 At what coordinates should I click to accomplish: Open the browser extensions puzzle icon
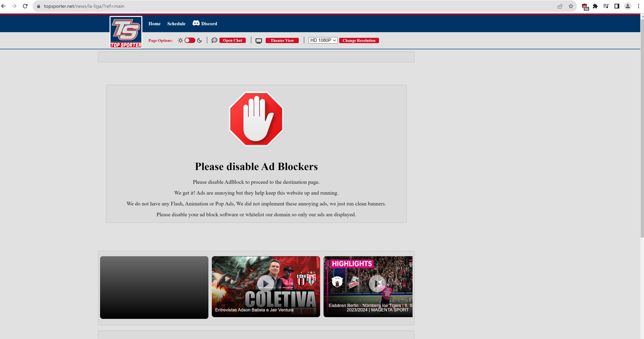coord(595,6)
